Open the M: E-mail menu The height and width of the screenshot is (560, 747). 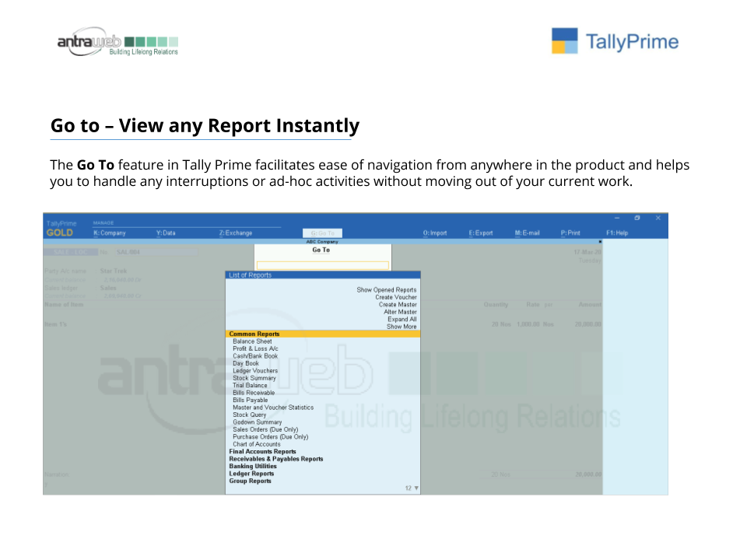pos(527,233)
